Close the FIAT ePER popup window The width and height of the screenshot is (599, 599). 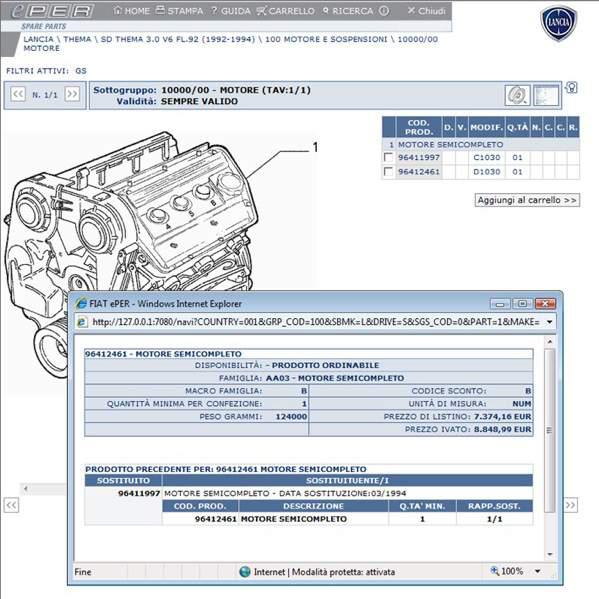[545, 304]
